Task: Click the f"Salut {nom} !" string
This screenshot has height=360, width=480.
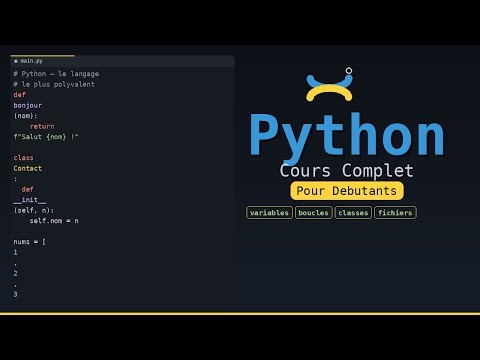Action: coord(46,137)
